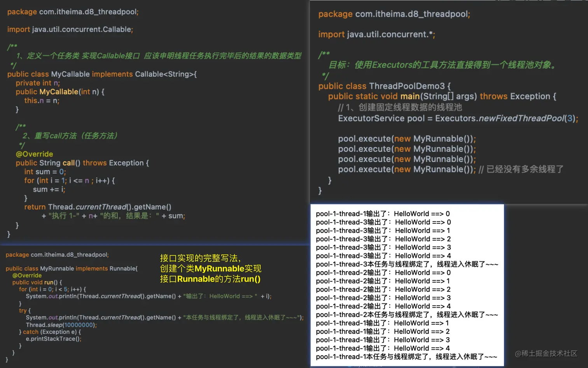Viewport: 588px width, 368px height.
Task: Click the 'public static void main' method signature
Action: point(442,96)
